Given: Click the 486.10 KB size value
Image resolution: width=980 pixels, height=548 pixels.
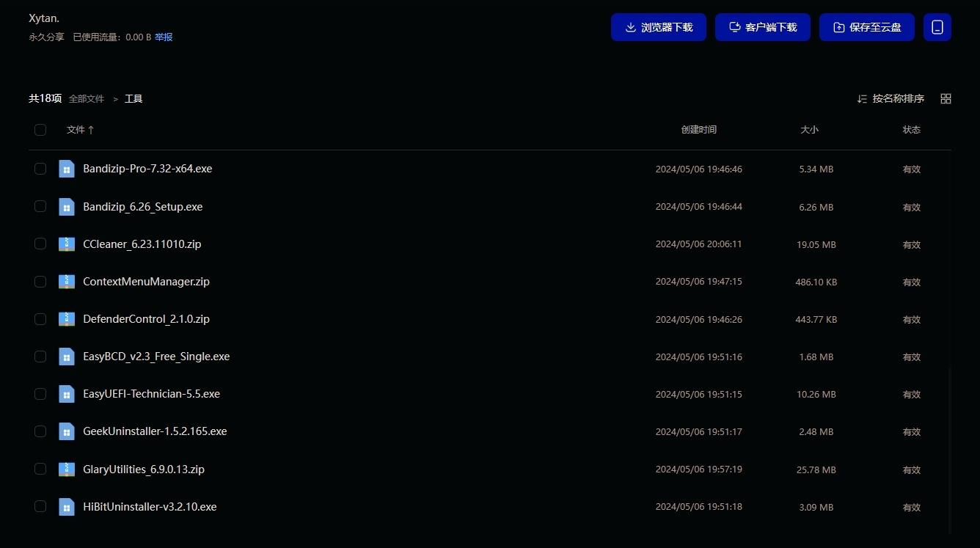Looking at the screenshot, I should pos(816,282).
